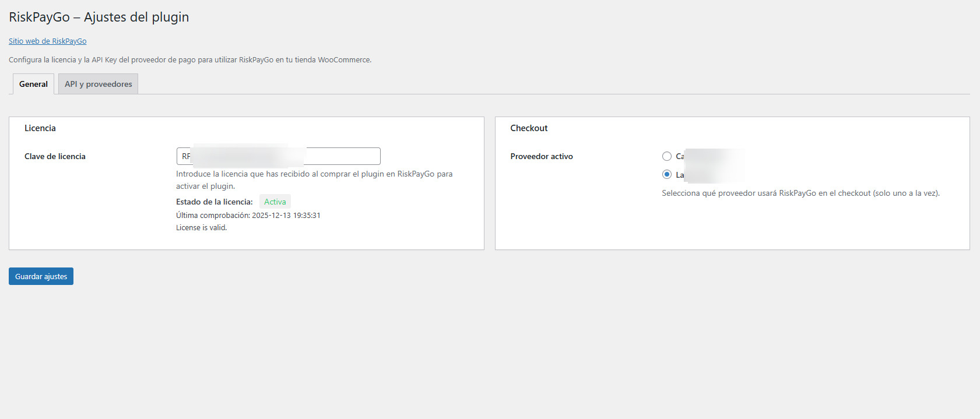Choose the provider radio starting with La
The image size is (980, 419).
pyautogui.click(x=667, y=174)
